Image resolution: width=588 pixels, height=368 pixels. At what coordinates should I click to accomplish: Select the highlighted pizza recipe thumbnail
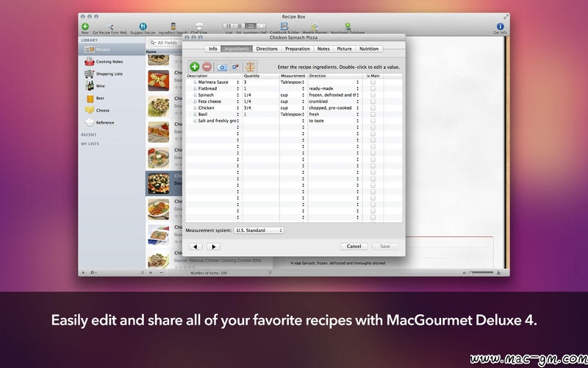(158, 183)
